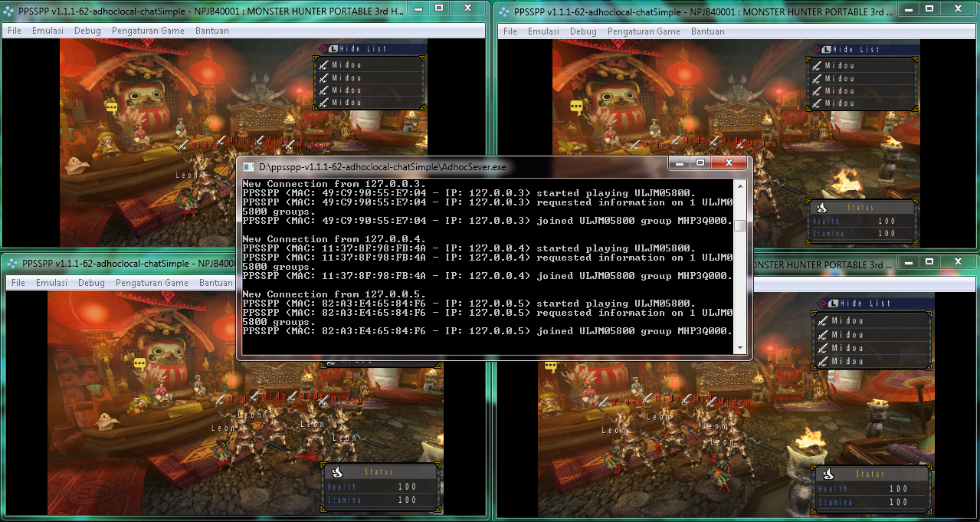Open Debug menu in top-left PPSSPP window
Viewport: 980px width, 522px height.
pos(87,31)
